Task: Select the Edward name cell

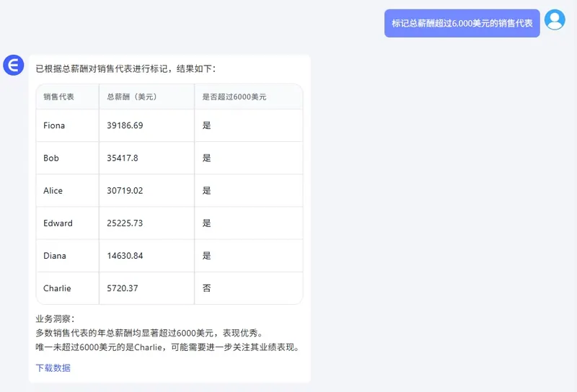Action: coord(58,223)
